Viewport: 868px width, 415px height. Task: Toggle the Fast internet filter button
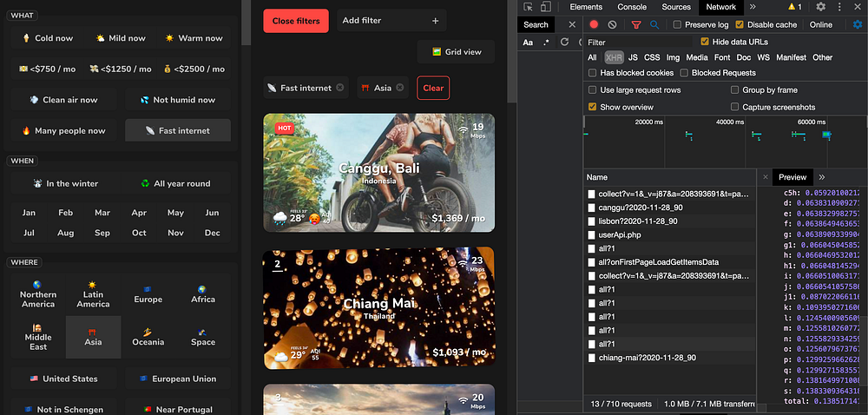(178, 130)
